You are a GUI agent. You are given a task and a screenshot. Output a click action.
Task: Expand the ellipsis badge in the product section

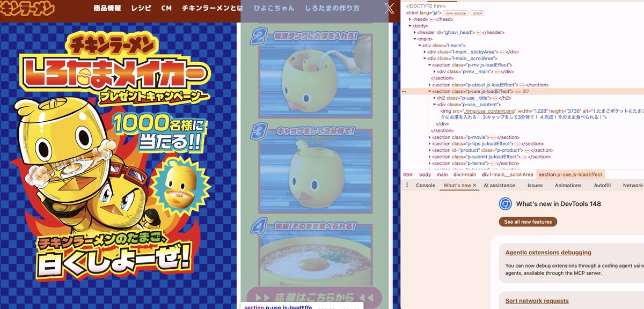coord(528,150)
